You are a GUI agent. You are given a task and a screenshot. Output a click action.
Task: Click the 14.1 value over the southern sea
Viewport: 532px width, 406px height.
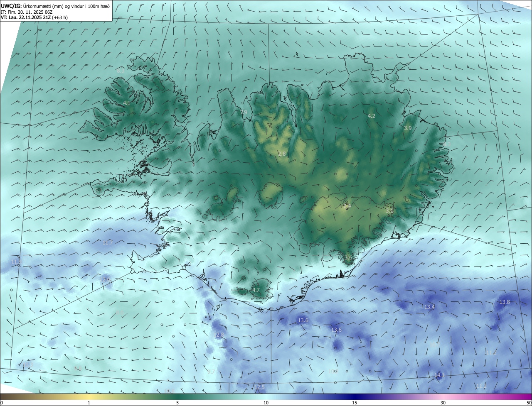click(x=439, y=375)
